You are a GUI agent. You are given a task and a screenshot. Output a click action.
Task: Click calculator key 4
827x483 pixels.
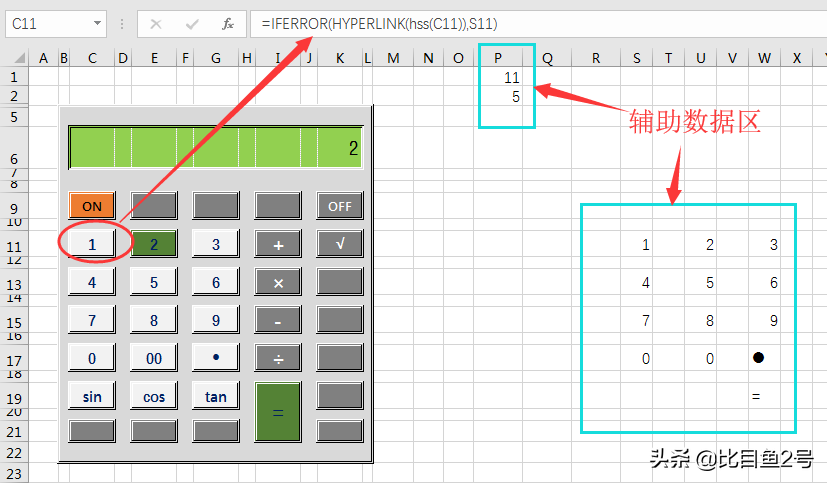click(92, 282)
